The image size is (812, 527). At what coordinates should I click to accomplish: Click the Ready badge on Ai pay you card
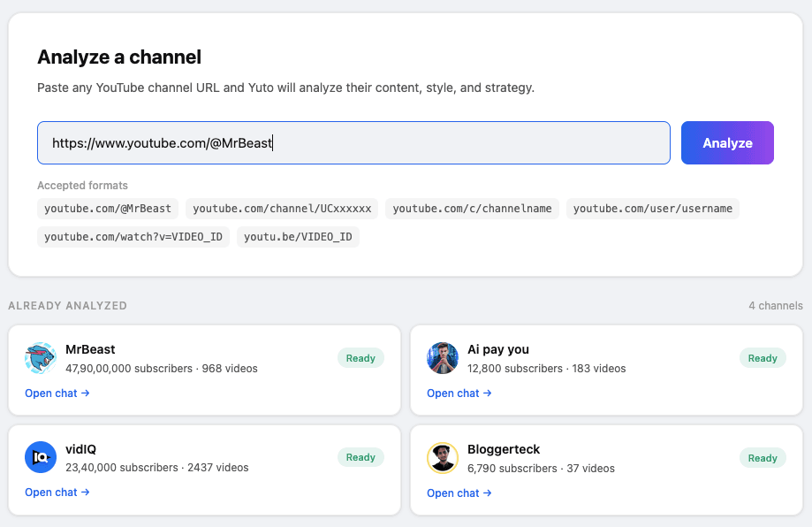pyautogui.click(x=763, y=358)
